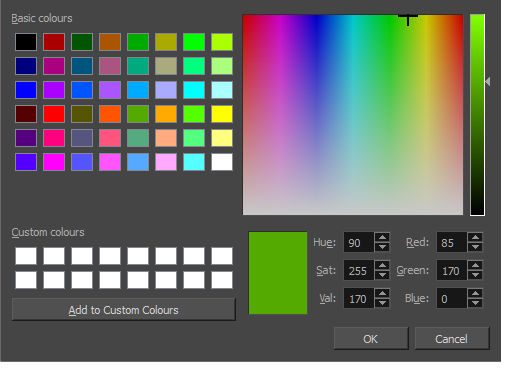Select first custom colour slot, top row
Screen dimensions: 511x372
[26, 256]
